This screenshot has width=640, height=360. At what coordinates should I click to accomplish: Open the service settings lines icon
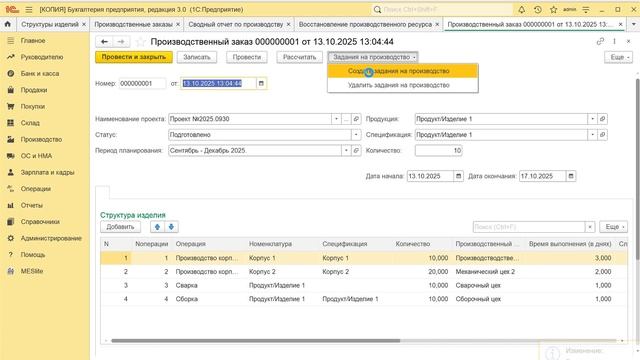tap(586, 9)
